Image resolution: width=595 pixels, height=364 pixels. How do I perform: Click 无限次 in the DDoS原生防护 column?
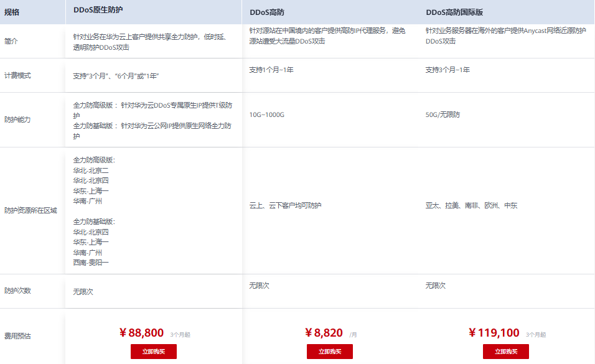(x=83, y=292)
